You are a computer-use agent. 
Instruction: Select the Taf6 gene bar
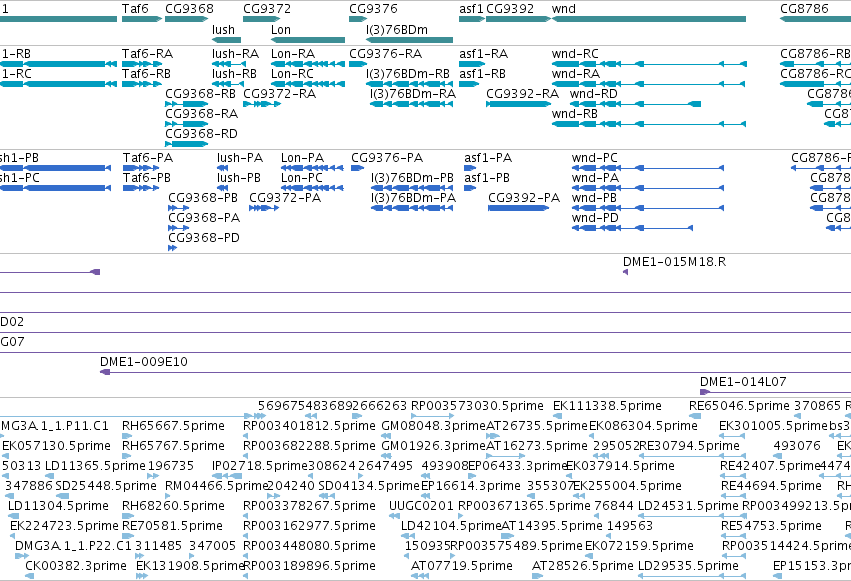[142, 19]
